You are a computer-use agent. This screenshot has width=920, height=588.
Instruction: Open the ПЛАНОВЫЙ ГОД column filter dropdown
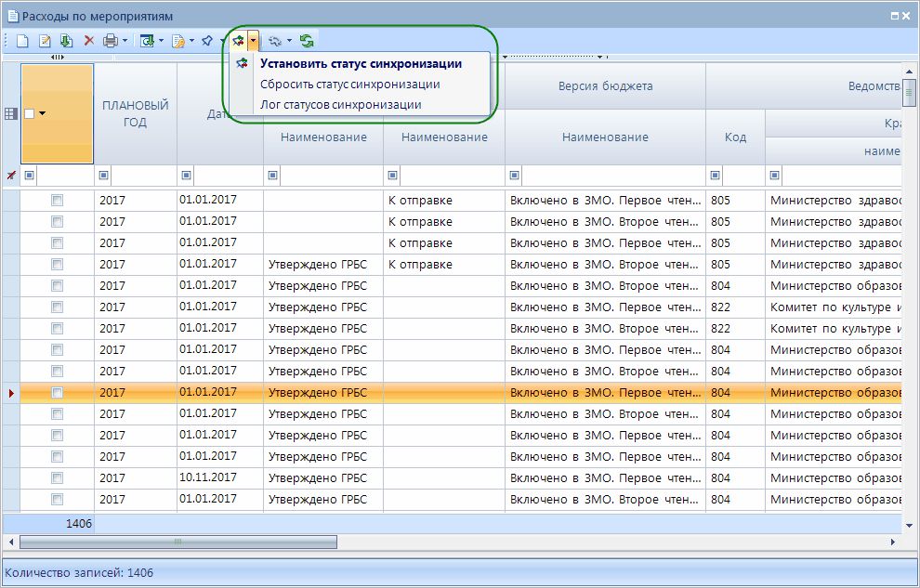[x=103, y=176]
